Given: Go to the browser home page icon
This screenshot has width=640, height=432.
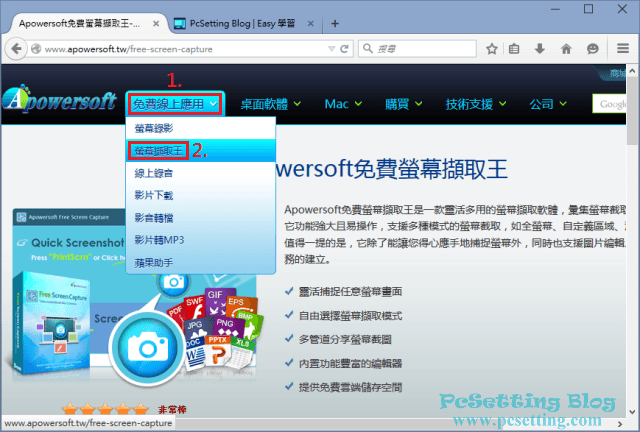Looking at the screenshot, I should click(567, 47).
